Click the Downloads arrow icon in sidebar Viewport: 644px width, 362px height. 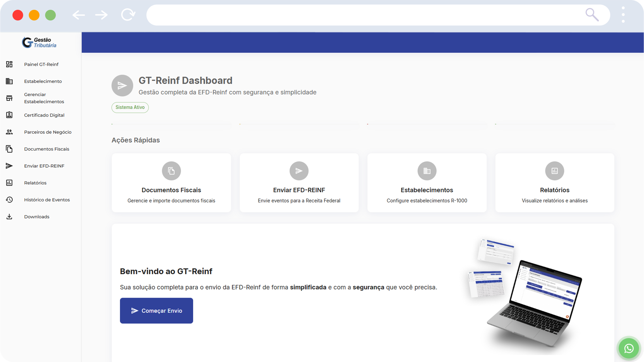tap(9, 217)
